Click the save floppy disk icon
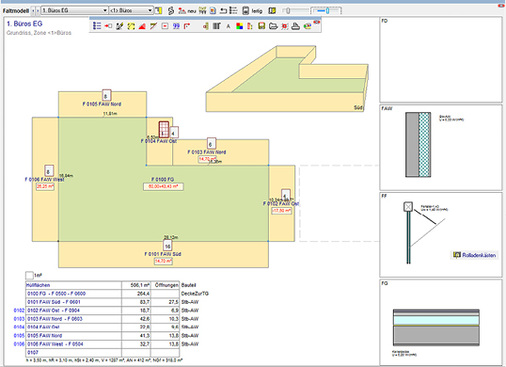Screen dimensions: 506x367 [262, 26]
